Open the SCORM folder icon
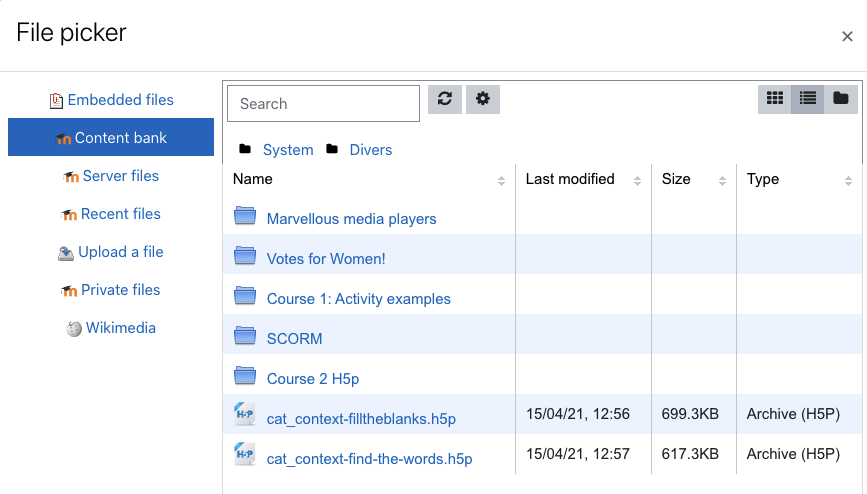 (x=245, y=336)
